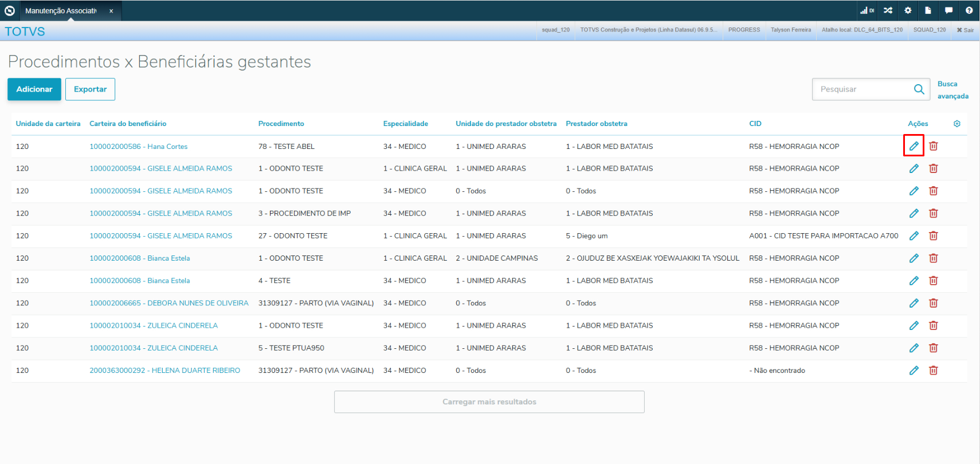Screen dimensions: 980x464
Task: Open 100002006665 - DEBORA NUNES DE OLIVEIRA link
Action: pos(169,303)
